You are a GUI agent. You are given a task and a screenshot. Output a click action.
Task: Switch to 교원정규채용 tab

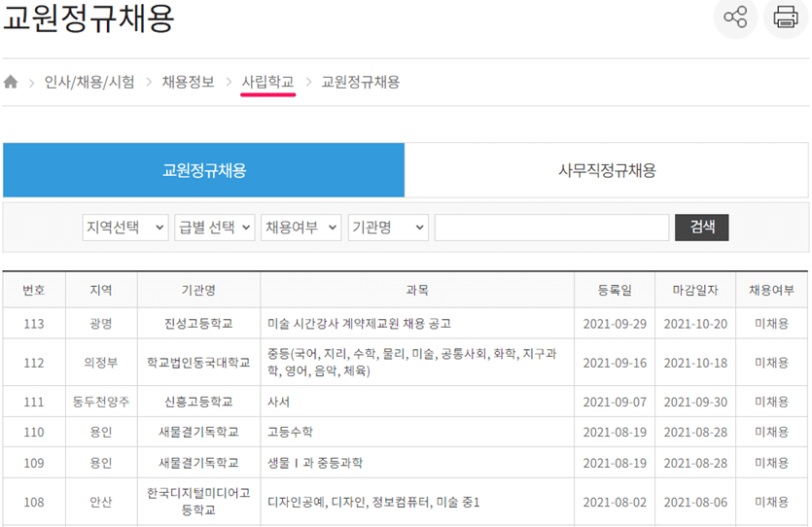203,170
